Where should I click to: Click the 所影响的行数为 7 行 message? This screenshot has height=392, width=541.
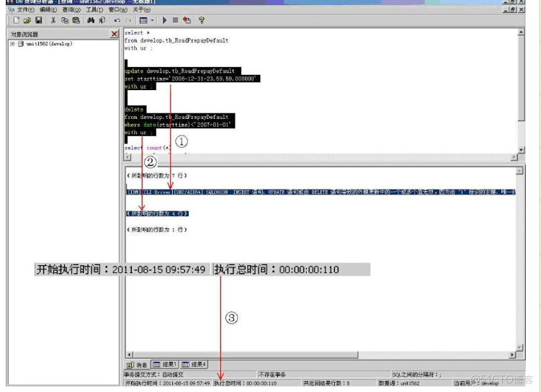[157, 175]
